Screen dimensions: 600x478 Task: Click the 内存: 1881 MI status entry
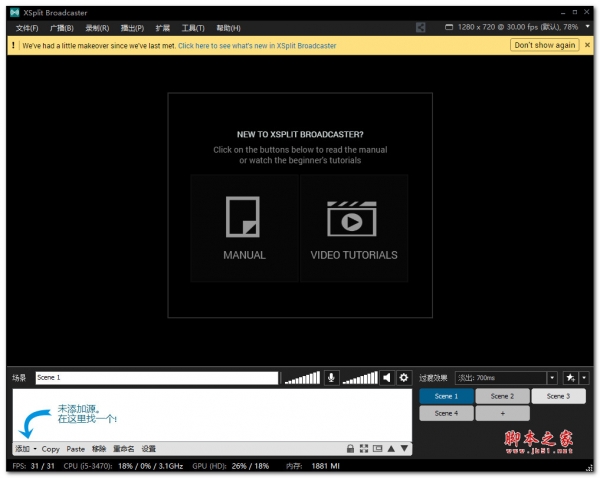tap(313, 466)
